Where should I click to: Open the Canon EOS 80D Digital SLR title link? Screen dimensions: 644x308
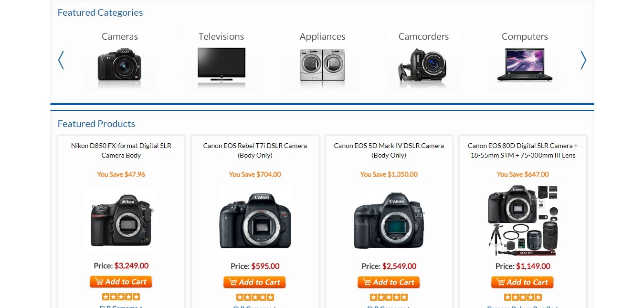click(x=523, y=150)
